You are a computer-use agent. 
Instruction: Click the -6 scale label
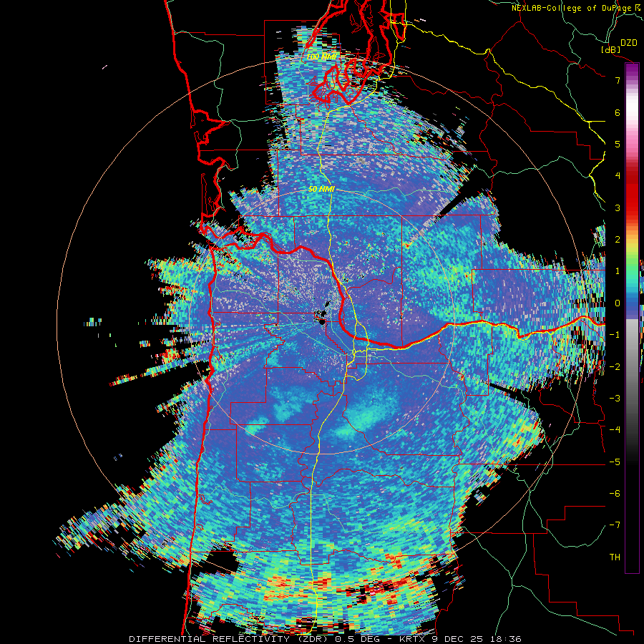[615, 494]
